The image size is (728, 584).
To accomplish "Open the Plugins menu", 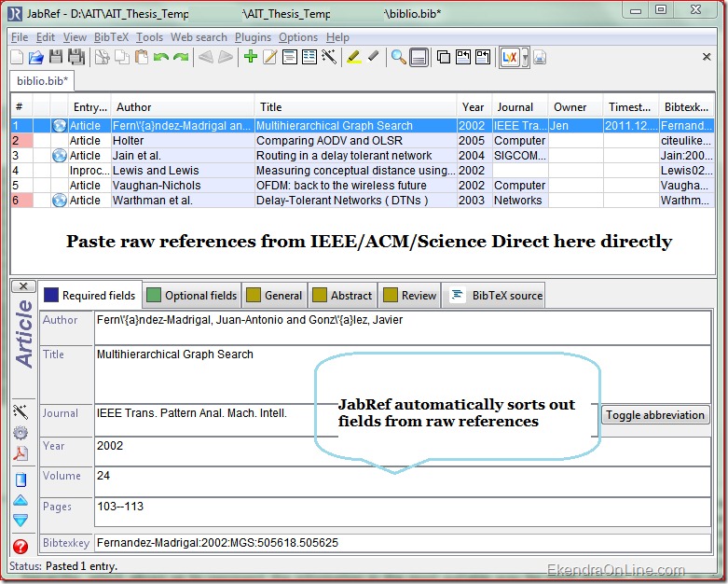I will [253, 37].
